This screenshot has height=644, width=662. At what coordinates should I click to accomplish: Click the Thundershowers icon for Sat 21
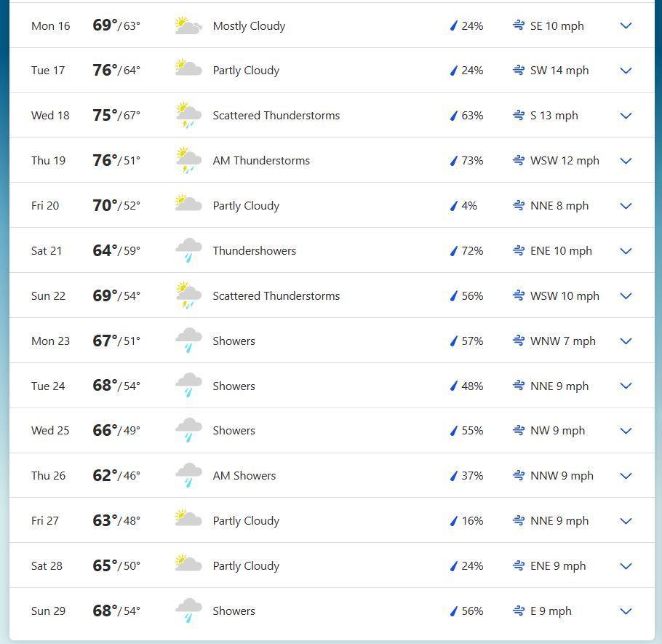click(x=188, y=251)
